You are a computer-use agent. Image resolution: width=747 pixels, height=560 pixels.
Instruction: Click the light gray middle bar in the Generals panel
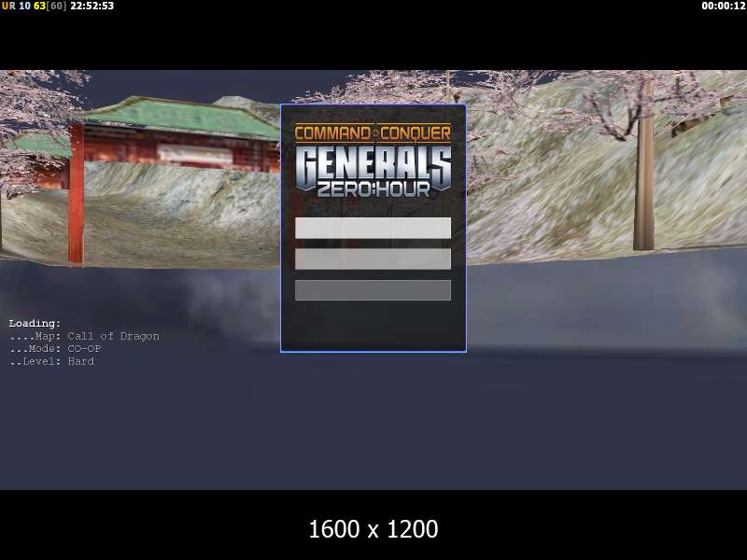click(373, 259)
